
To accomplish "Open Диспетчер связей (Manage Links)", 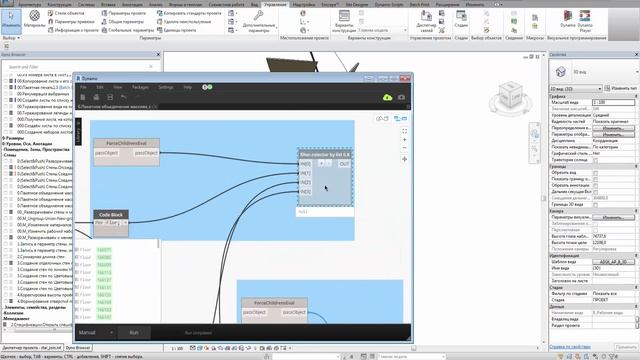I will coord(426,21).
